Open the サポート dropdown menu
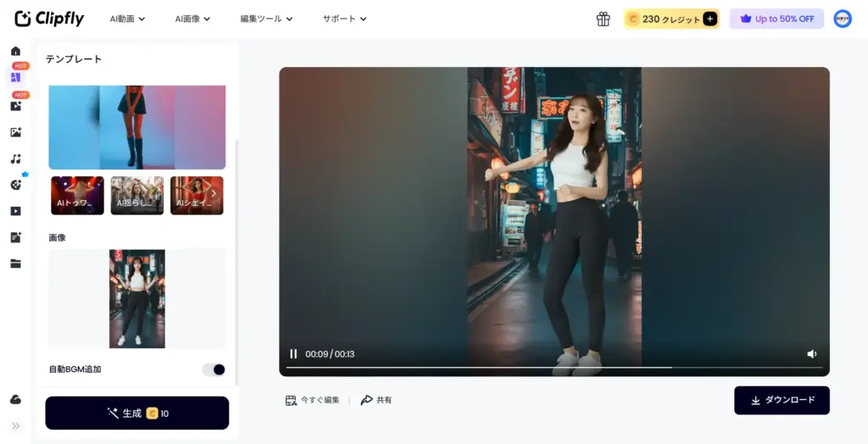Screen dimensions: 868x444 (x=344, y=19)
